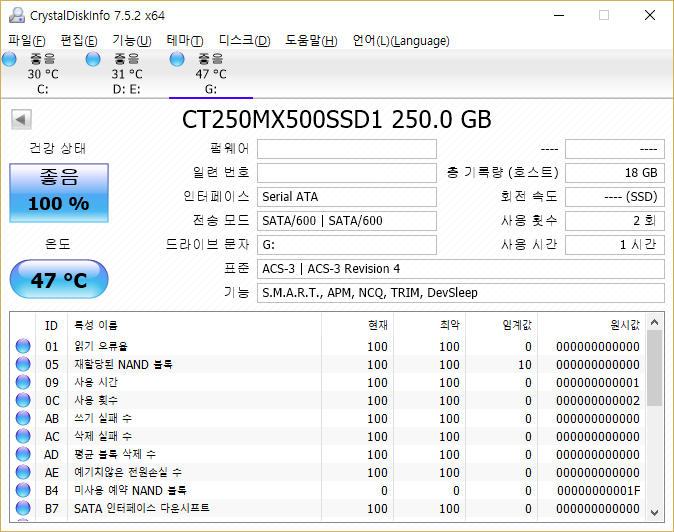
Task: Click the SATA/600 | SATA/600 transfer mode field
Action: [347, 221]
